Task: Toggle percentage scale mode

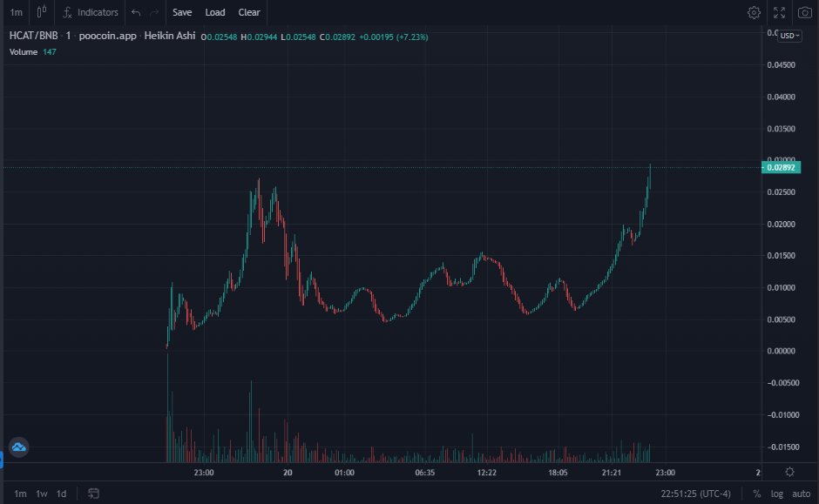Action: (x=756, y=494)
